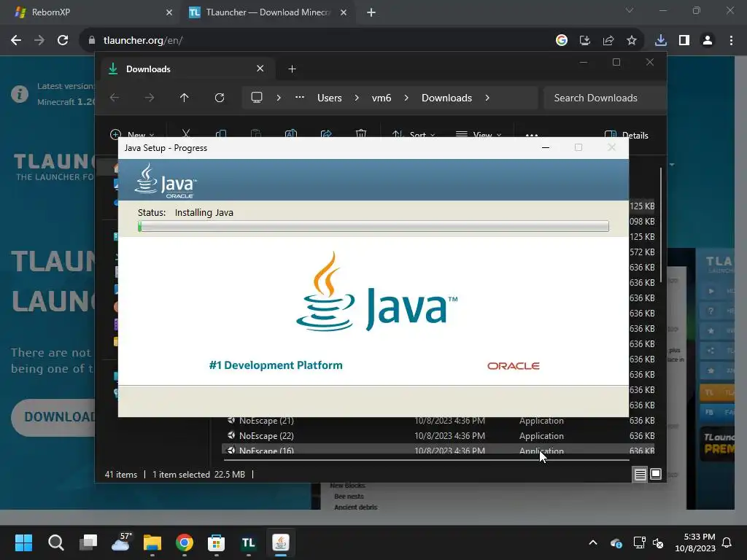Open volume icon in system tray
The height and width of the screenshot is (560, 747).
(x=658, y=542)
